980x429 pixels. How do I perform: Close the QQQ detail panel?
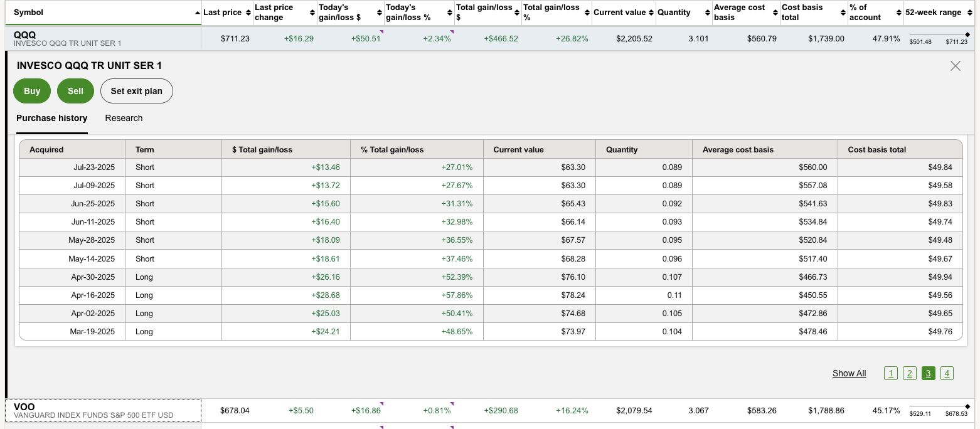[x=956, y=66]
